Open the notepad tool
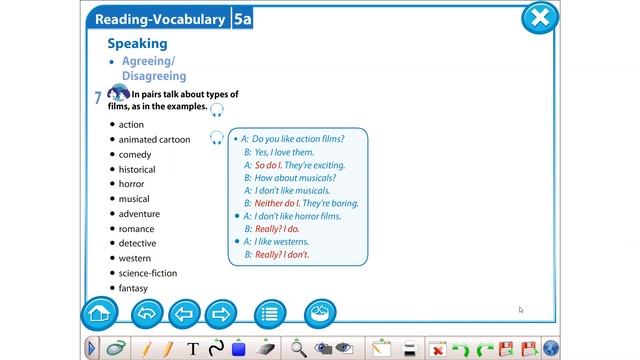The height and width of the screenshot is (360, 640). click(x=381, y=348)
